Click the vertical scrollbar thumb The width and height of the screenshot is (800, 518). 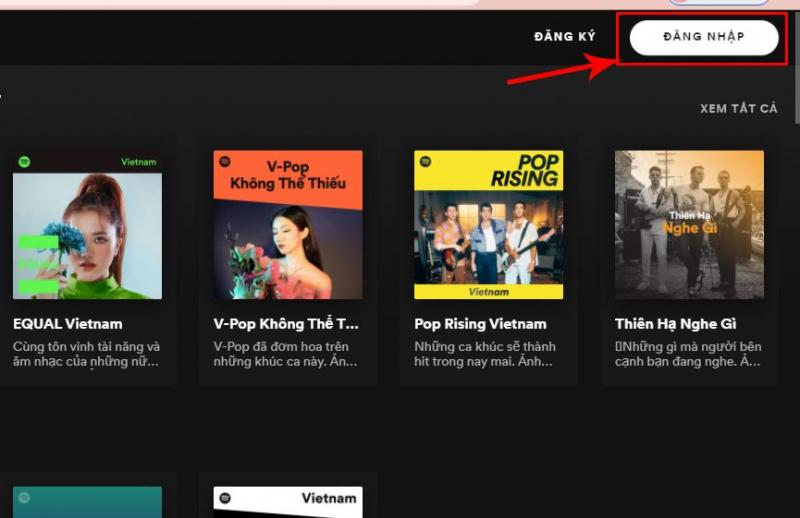tap(797, 66)
